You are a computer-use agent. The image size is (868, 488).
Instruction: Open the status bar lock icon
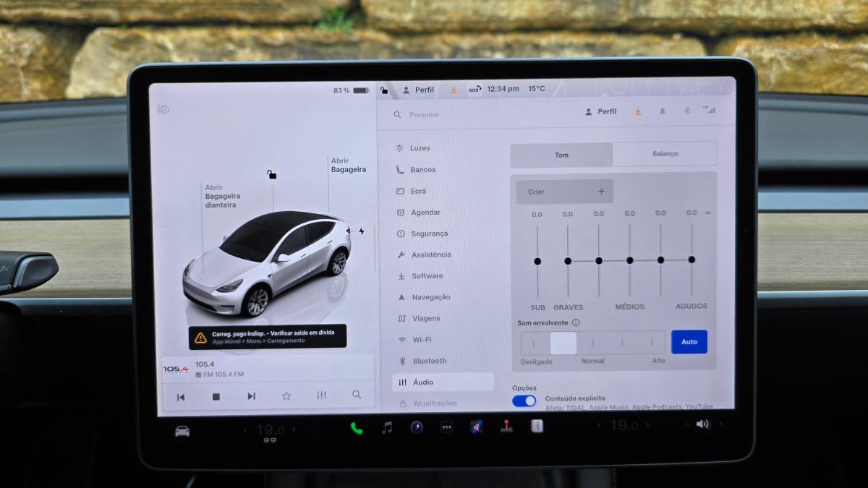383,90
